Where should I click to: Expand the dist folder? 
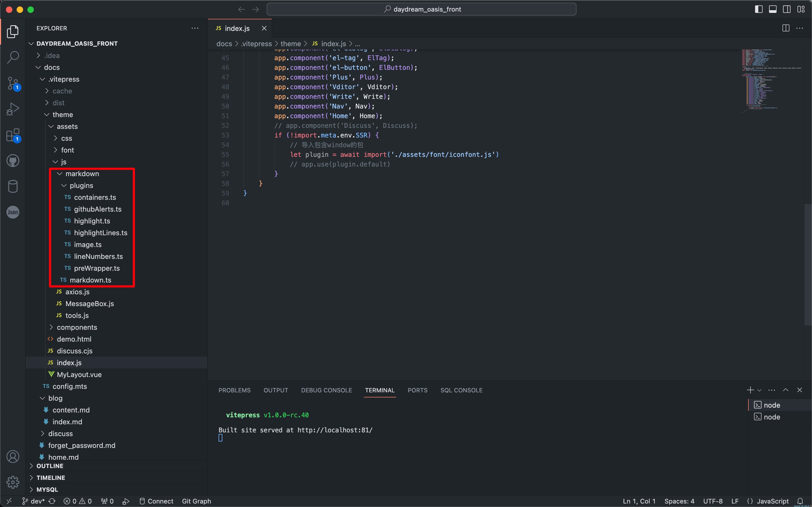point(116,103)
